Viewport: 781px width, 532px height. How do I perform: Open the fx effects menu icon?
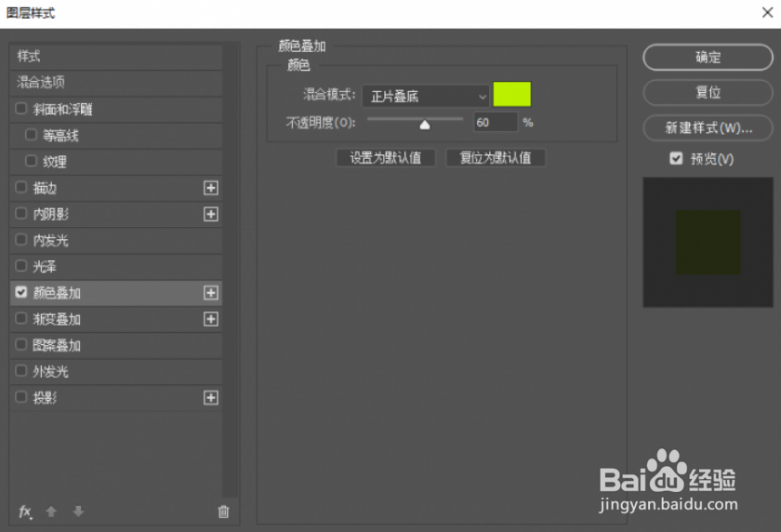coord(25,512)
